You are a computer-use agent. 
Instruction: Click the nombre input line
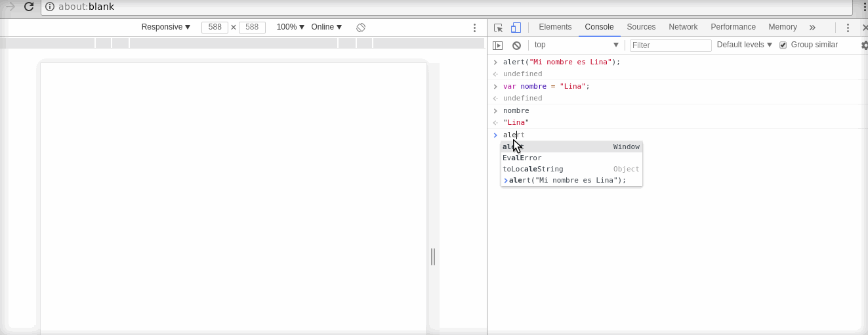click(516, 110)
